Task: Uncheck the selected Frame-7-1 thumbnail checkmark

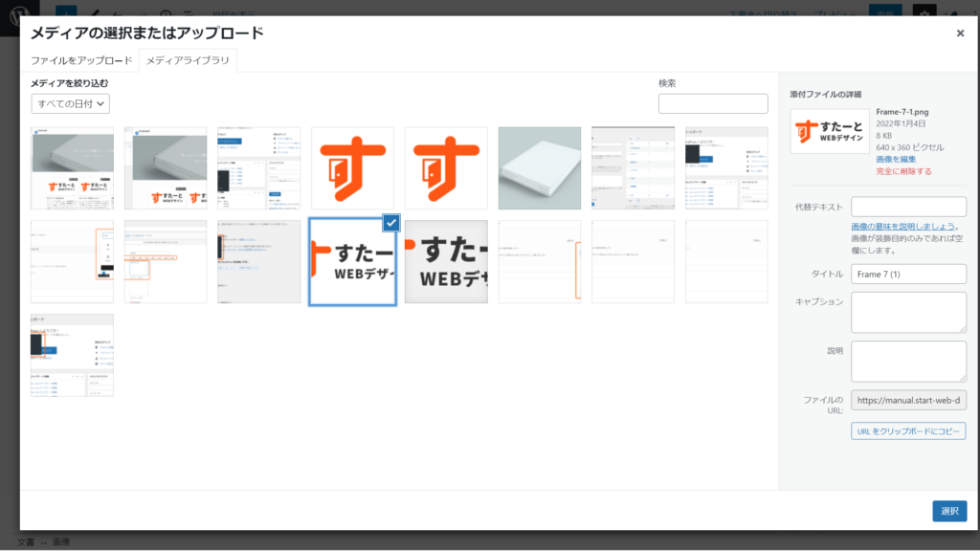Action: tap(391, 222)
